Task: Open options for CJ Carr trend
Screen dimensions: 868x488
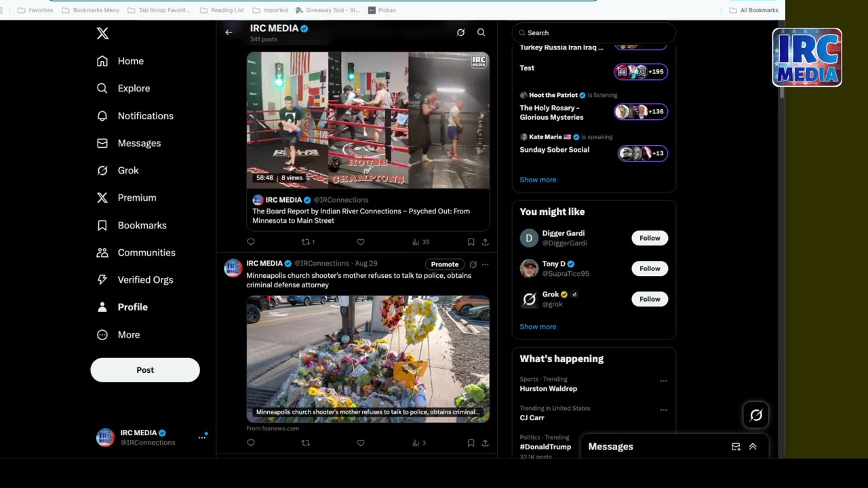Action: click(663, 410)
